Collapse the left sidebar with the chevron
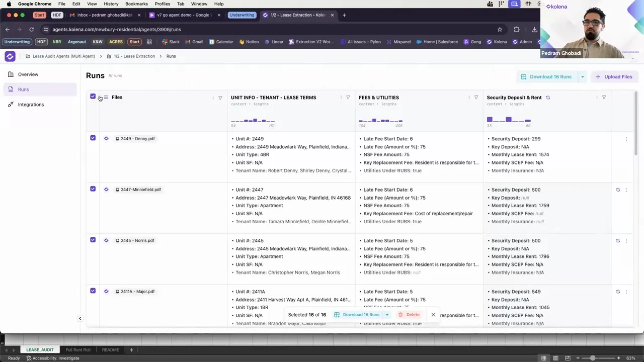This screenshot has height=362, width=644. click(x=80, y=318)
